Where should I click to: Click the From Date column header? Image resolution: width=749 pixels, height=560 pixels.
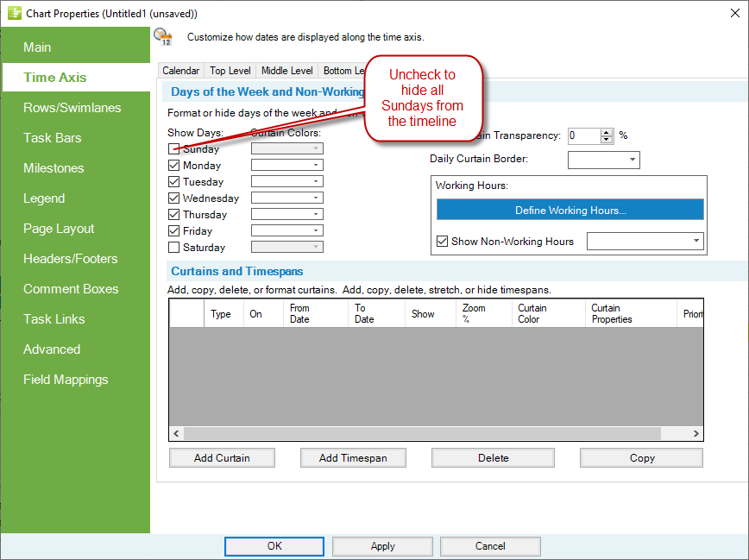point(316,313)
